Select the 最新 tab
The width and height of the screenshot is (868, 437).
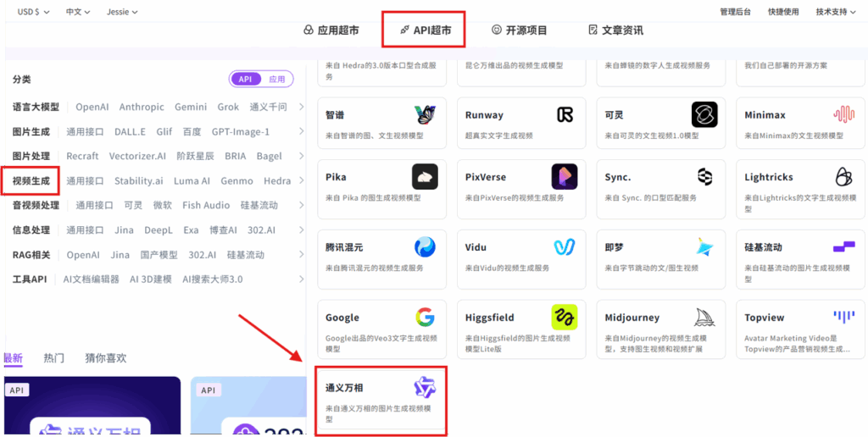(14, 358)
